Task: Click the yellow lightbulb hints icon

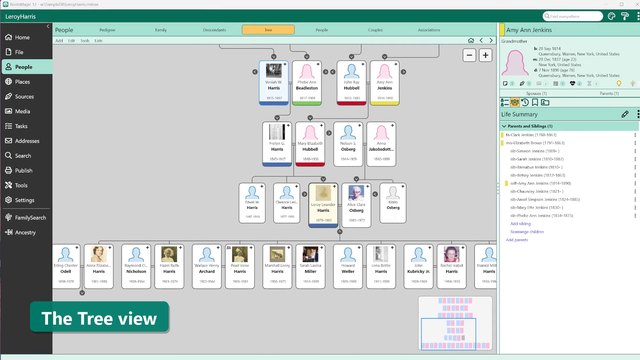Action: click(619, 83)
